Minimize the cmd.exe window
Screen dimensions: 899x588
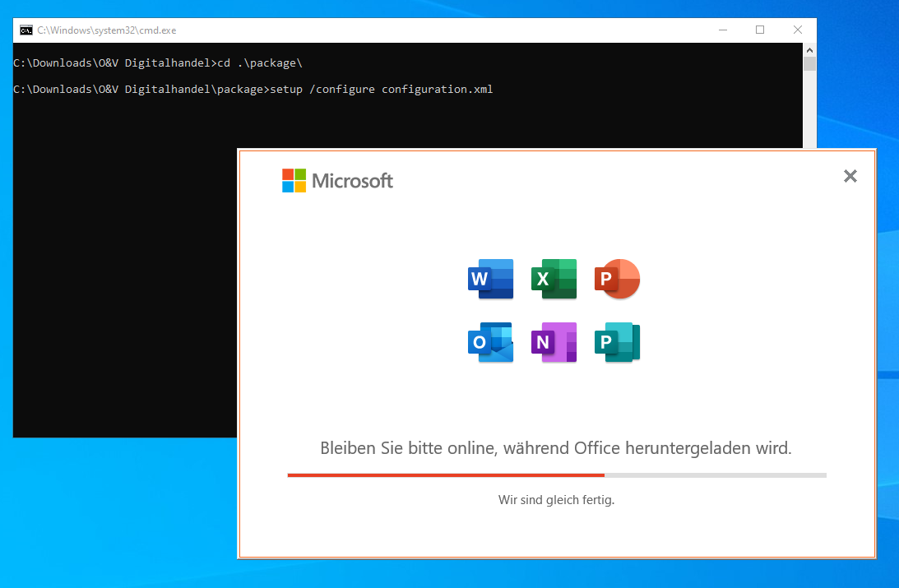click(x=722, y=30)
